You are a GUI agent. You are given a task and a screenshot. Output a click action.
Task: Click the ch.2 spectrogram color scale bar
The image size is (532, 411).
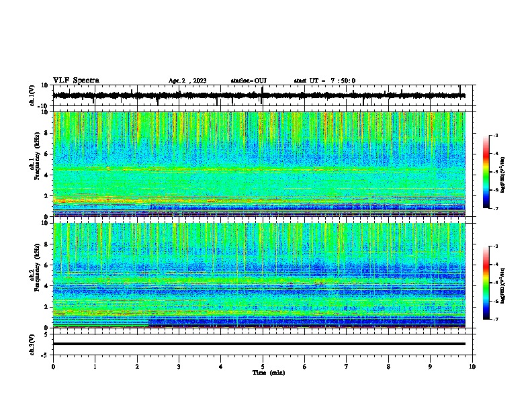[x=486, y=283]
